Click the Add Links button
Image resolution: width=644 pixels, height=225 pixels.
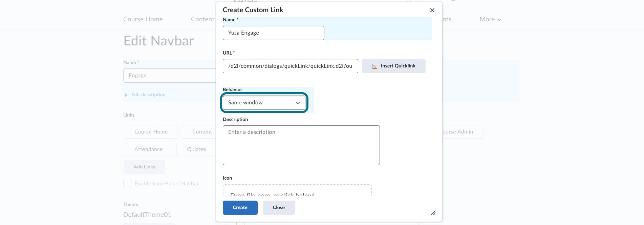tap(144, 167)
